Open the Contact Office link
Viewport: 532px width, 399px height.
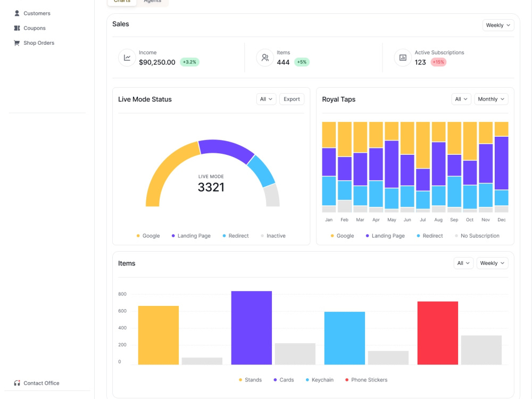coord(37,383)
